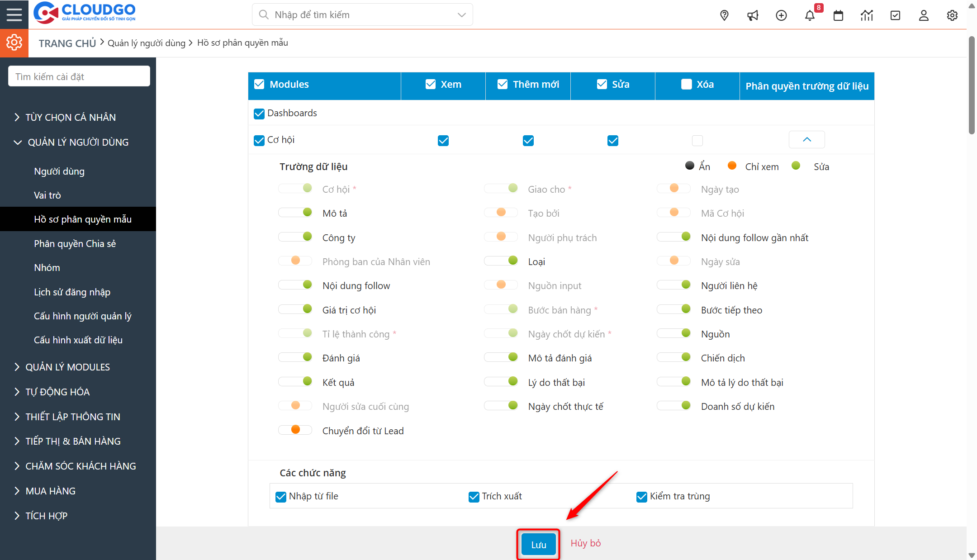Click the location pin icon
Viewport: 977px width, 560px height.
coord(724,15)
